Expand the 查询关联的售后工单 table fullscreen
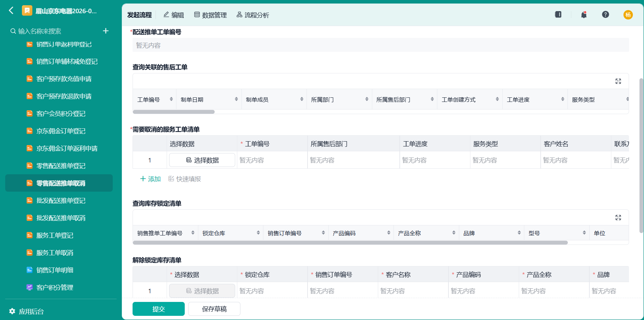 (x=618, y=81)
